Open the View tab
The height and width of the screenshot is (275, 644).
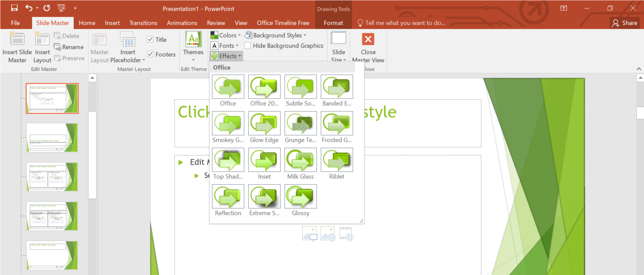(241, 23)
